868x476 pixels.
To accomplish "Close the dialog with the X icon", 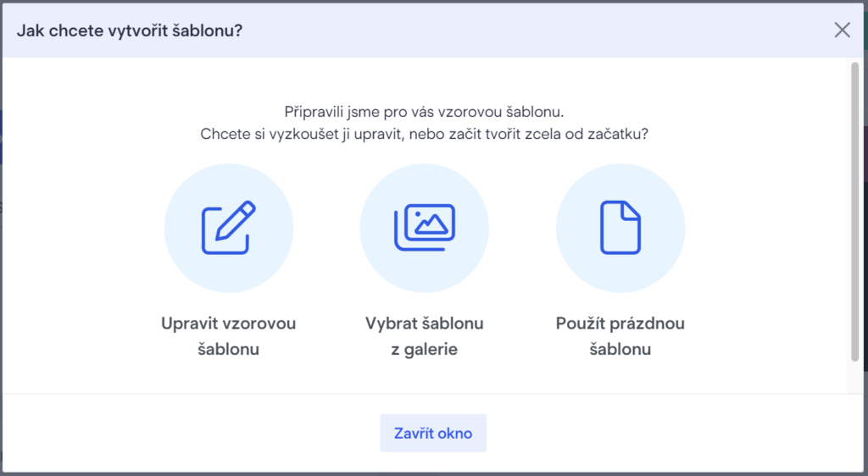I will pos(842,30).
